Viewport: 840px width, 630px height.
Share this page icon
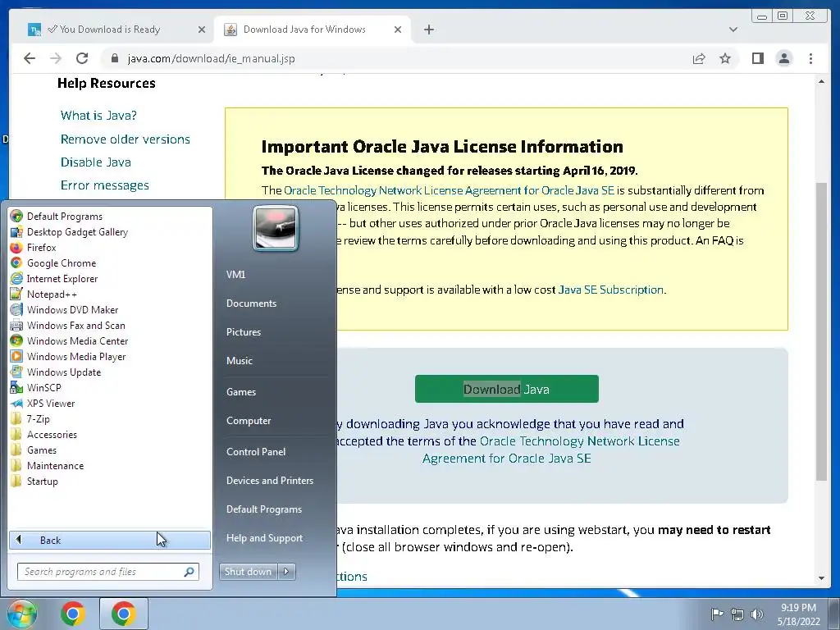point(699,58)
